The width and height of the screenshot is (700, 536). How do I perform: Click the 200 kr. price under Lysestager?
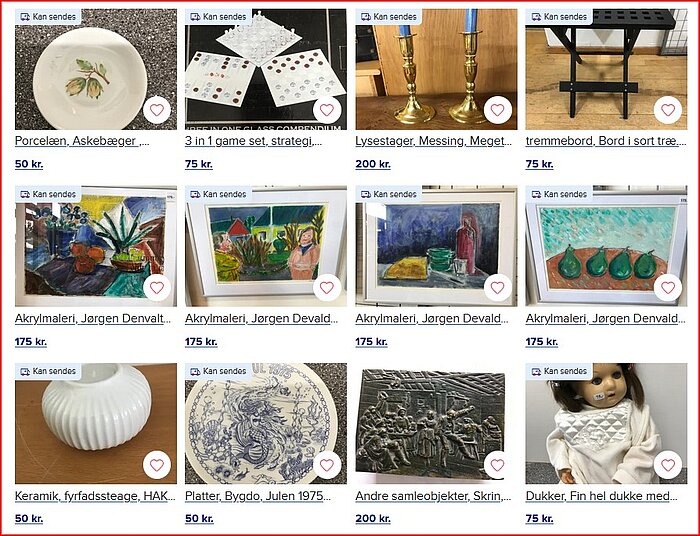tap(373, 164)
